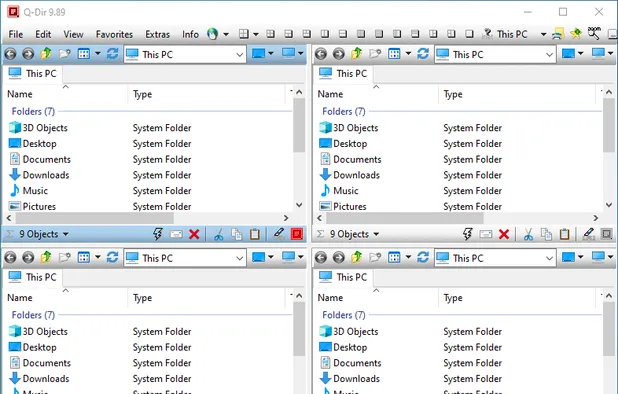Click the scissors cut icon in the top-right pane

528,234
